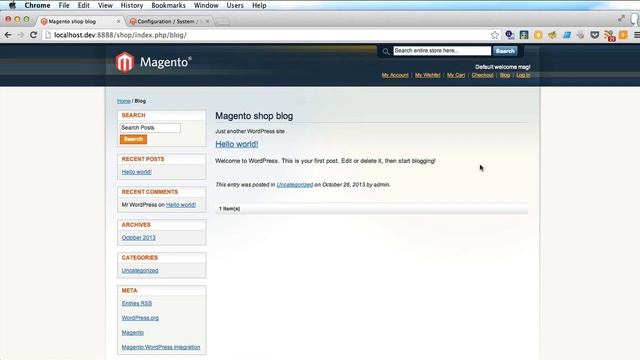
Task: Click the Pocket extension icon
Action: click(595, 35)
